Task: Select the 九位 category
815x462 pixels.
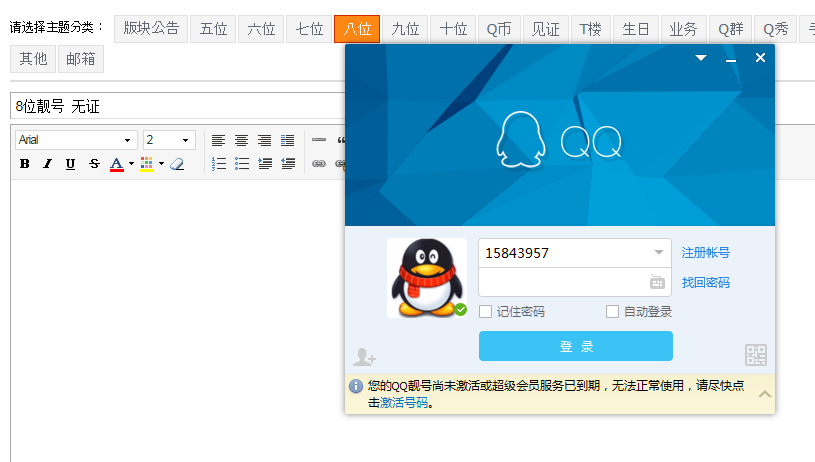Action: 405,29
